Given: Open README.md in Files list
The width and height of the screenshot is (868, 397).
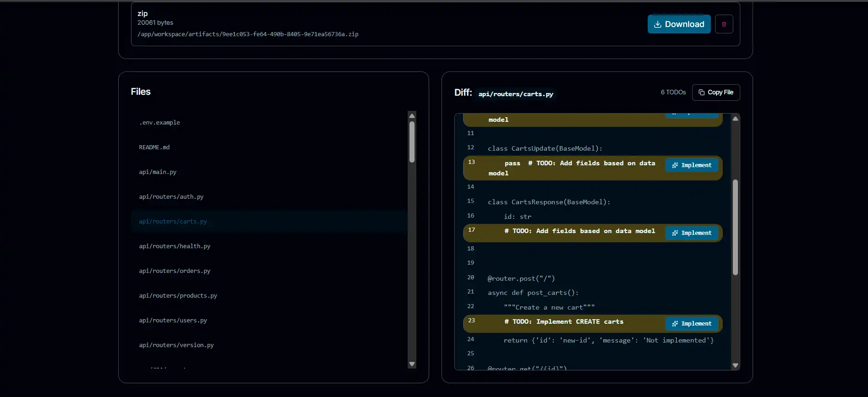Looking at the screenshot, I should [269, 147].
